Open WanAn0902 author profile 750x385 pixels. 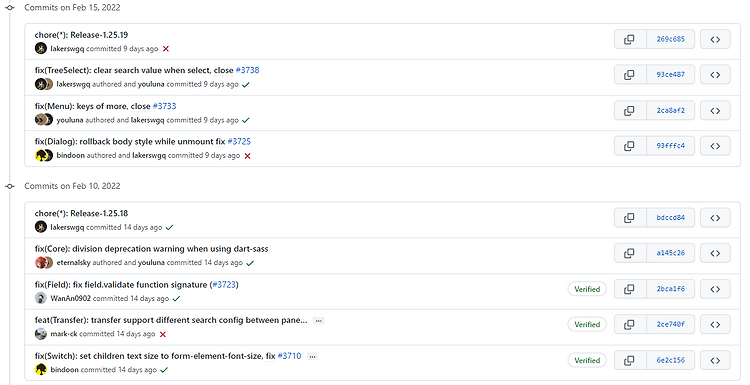pyautogui.click(x=71, y=298)
